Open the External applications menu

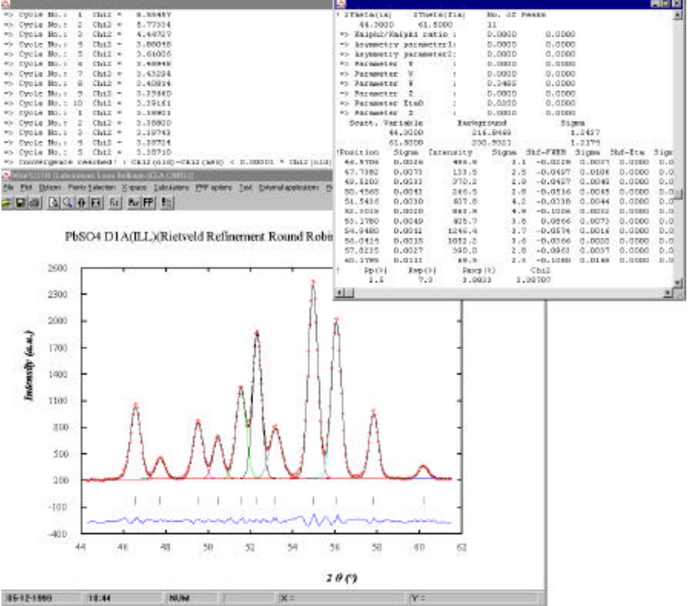tap(289, 187)
